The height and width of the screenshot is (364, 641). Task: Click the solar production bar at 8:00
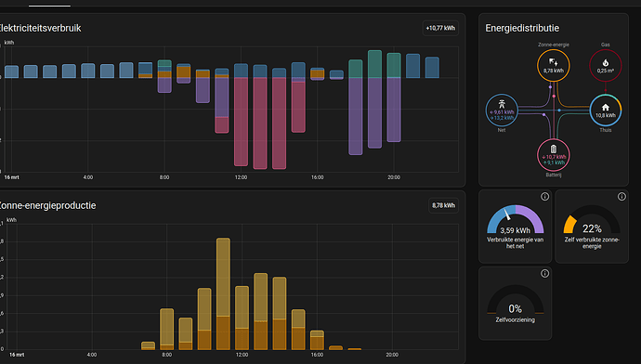coord(167,329)
